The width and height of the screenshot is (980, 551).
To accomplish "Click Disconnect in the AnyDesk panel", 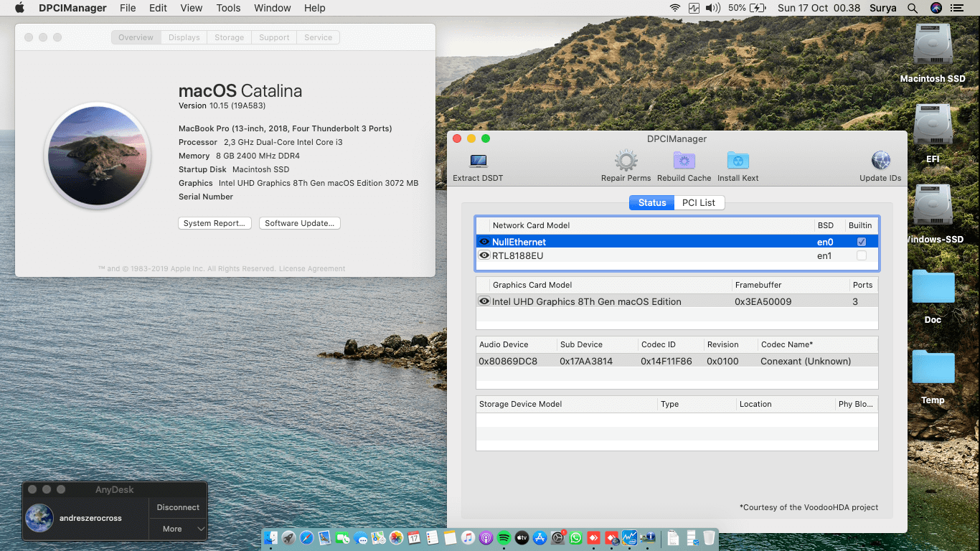I will [178, 507].
